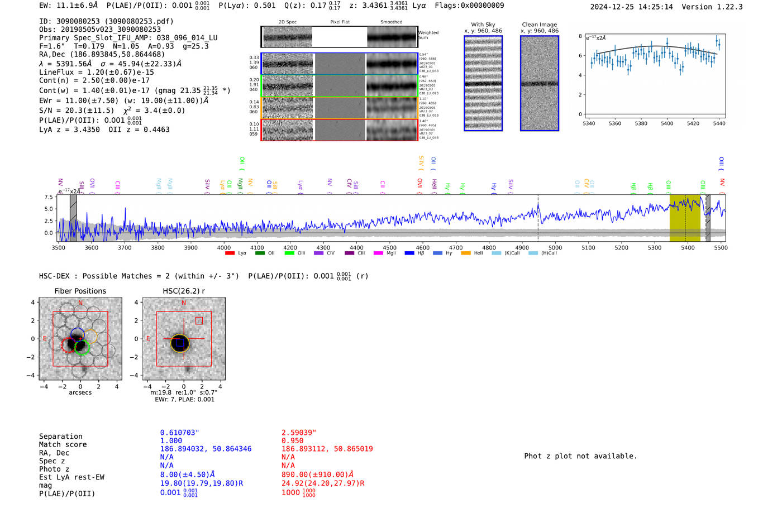
Task: Click the HSC(26.2) r image
Action: (184, 339)
